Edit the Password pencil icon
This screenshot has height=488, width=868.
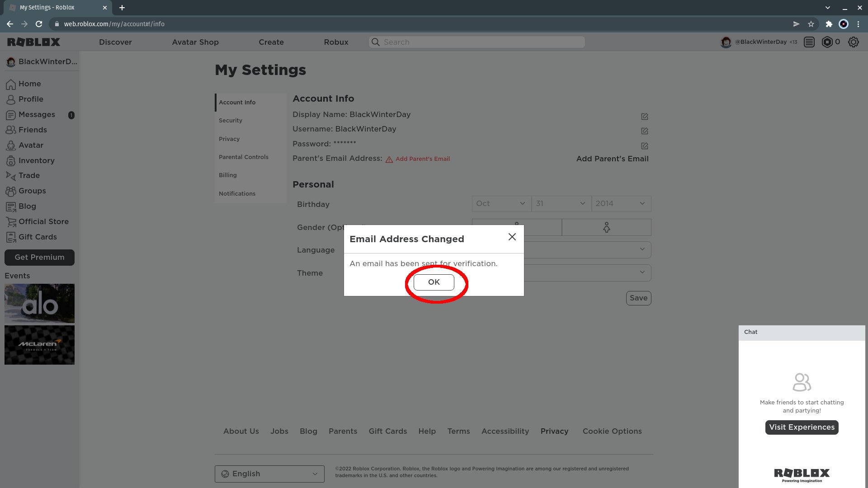(645, 146)
